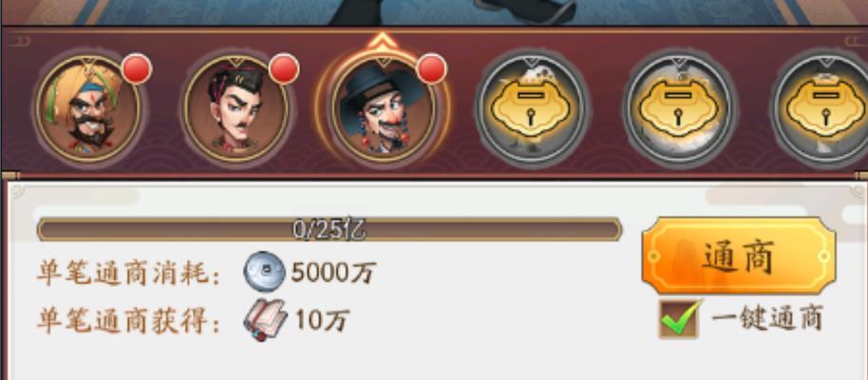
Task: Select the black-hat merchant portrait
Action: pyautogui.click(x=383, y=109)
